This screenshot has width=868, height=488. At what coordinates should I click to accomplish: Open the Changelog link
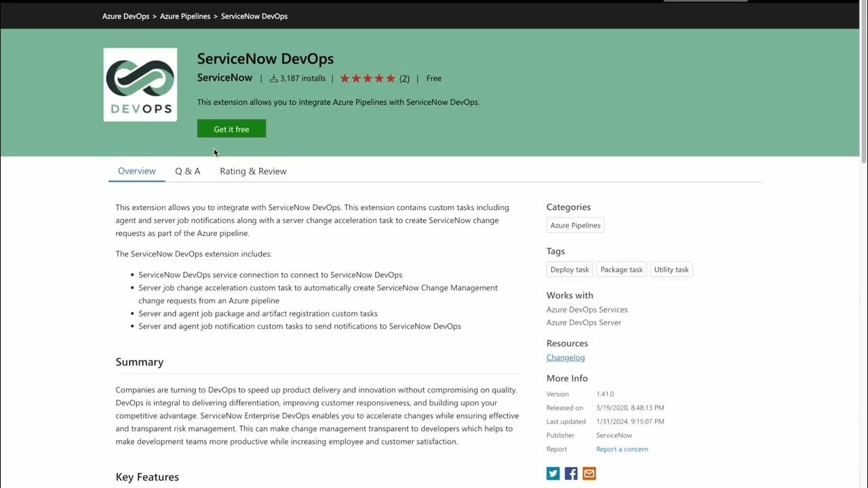[566, 358]
